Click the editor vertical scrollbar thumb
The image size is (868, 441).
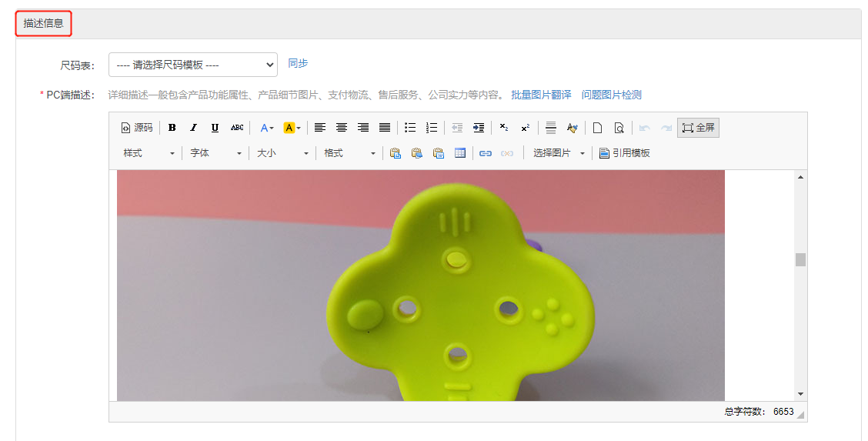click(x=800, y=259)
